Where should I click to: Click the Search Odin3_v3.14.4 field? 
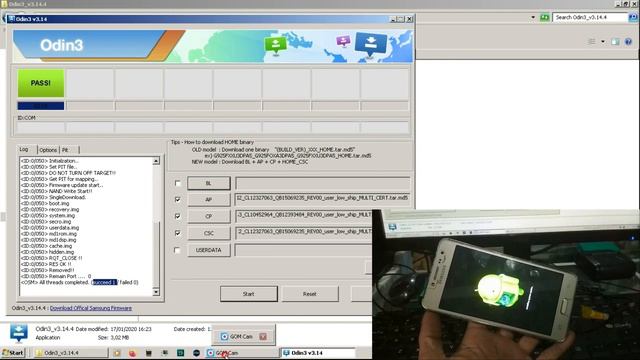point(590,18)
